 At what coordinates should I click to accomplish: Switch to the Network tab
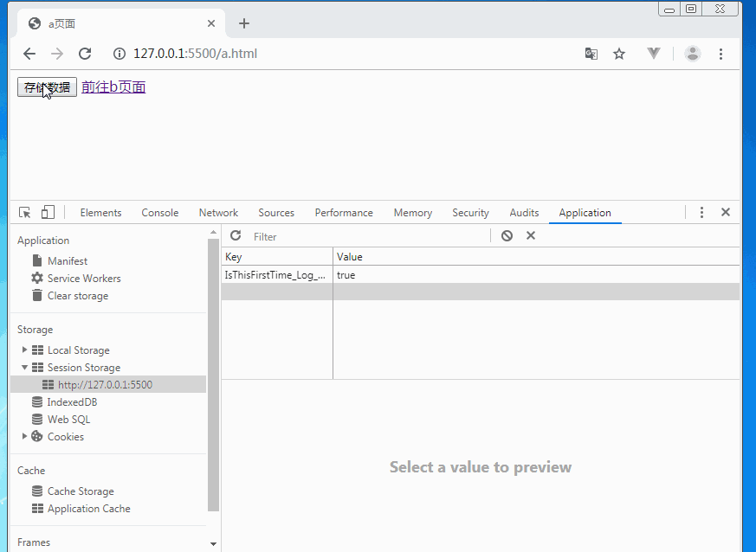tap(218, 213)
